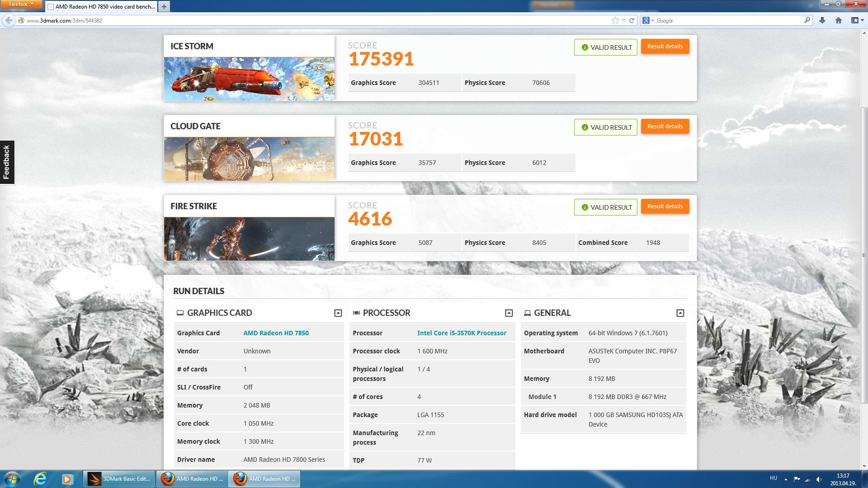
Task: Click the graphics card monitor icon
Action: [x=180, y=313]
